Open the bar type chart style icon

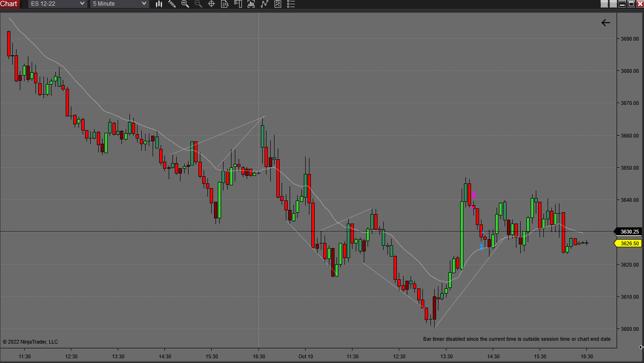click(159, 4)
